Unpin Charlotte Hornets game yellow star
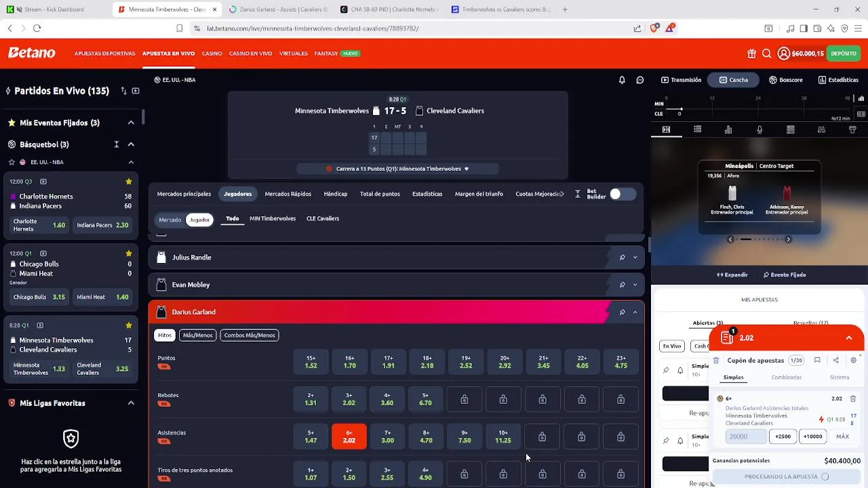Viewport: 868px width, 488px height. tap(129, 182)
